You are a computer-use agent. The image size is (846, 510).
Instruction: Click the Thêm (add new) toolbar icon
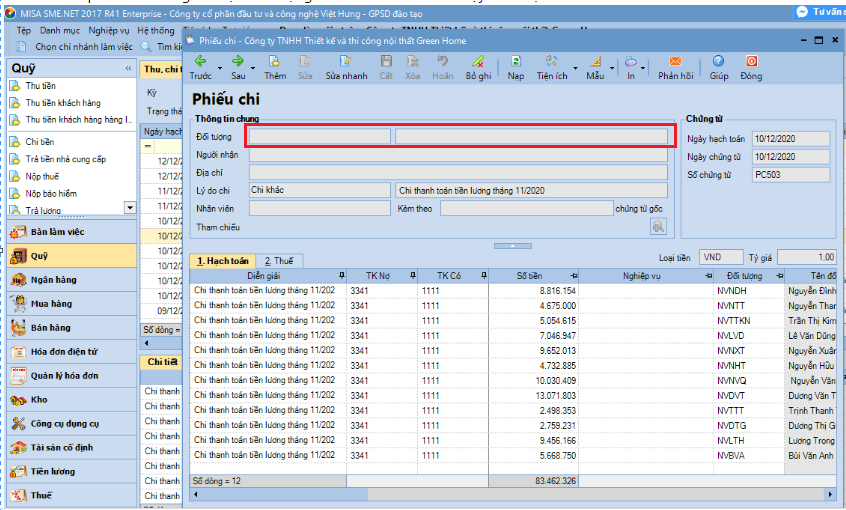click(274, 63)
